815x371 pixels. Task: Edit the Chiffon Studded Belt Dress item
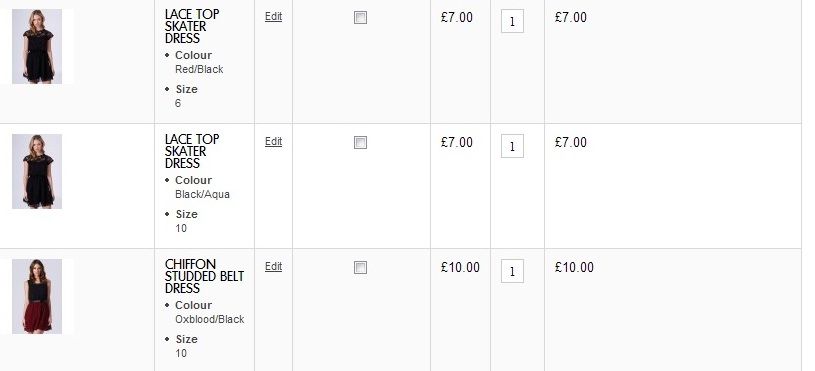273,267
